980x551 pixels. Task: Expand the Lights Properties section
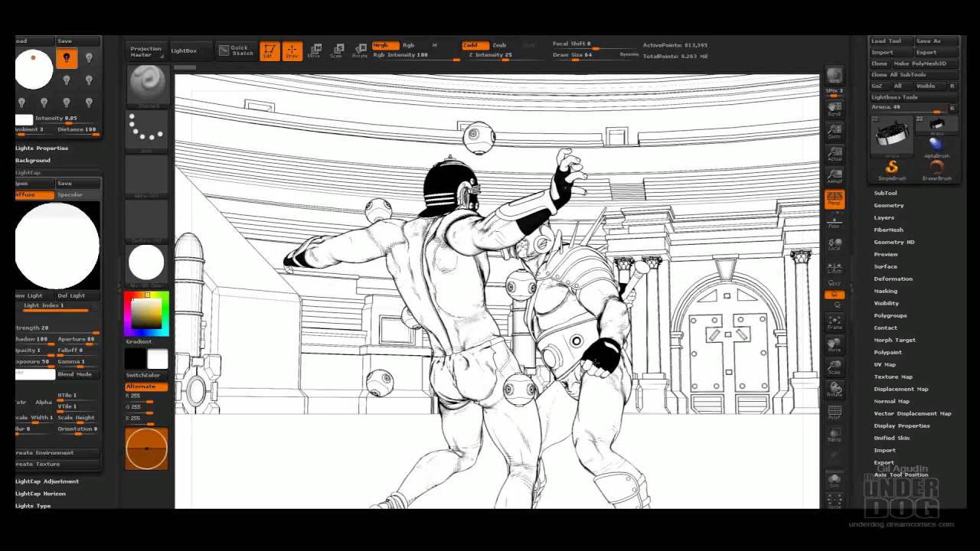pos(41,148)
